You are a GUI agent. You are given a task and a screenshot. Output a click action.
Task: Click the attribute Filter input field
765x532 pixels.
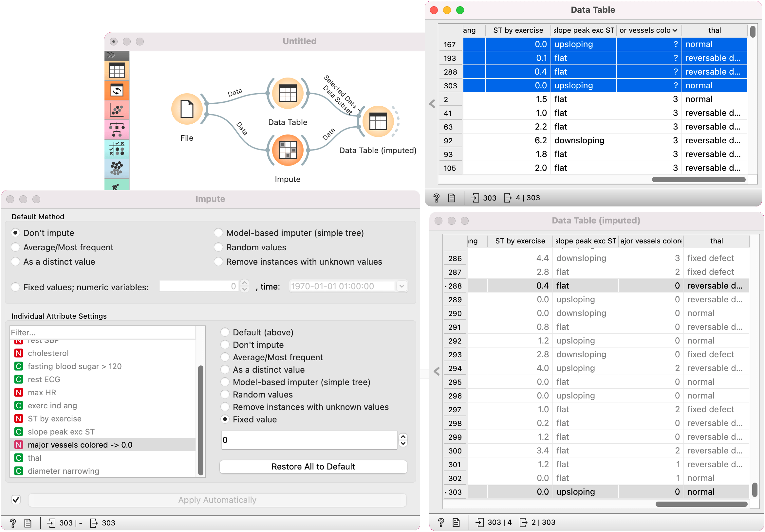click(103, 332)
